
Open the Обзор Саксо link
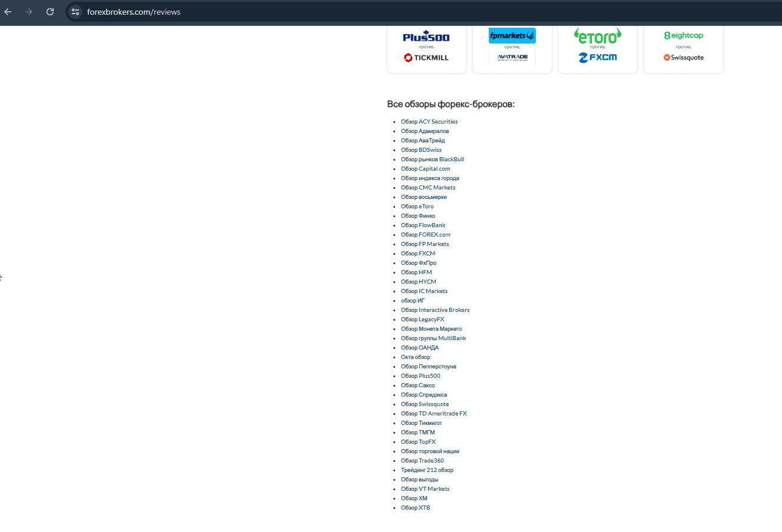[418, 385]
